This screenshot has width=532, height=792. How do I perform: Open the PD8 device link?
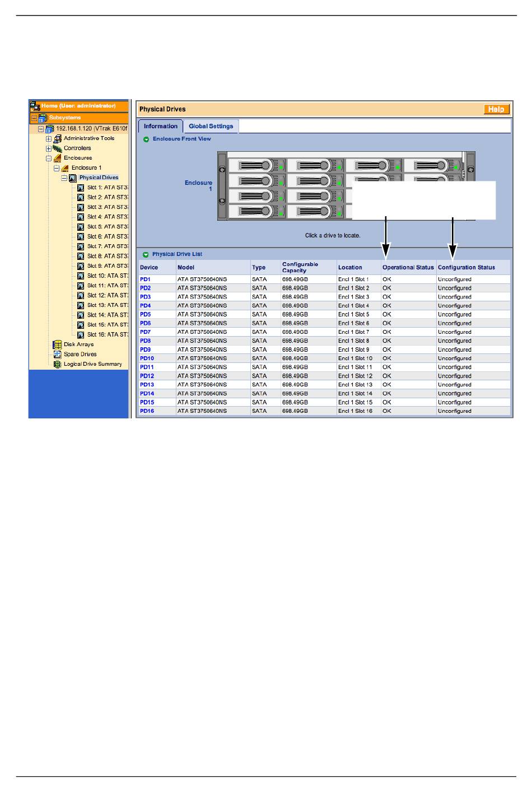pos(145,341)
